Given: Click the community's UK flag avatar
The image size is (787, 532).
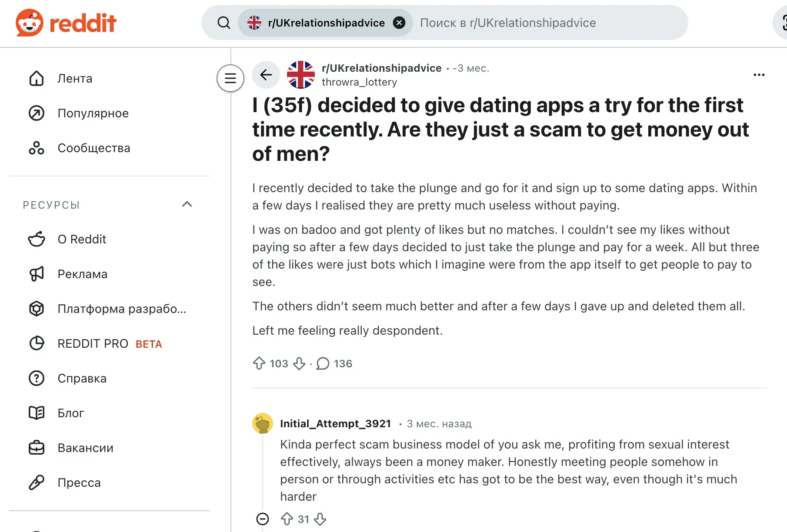Looking at the screenshot, I should point(301,75).
